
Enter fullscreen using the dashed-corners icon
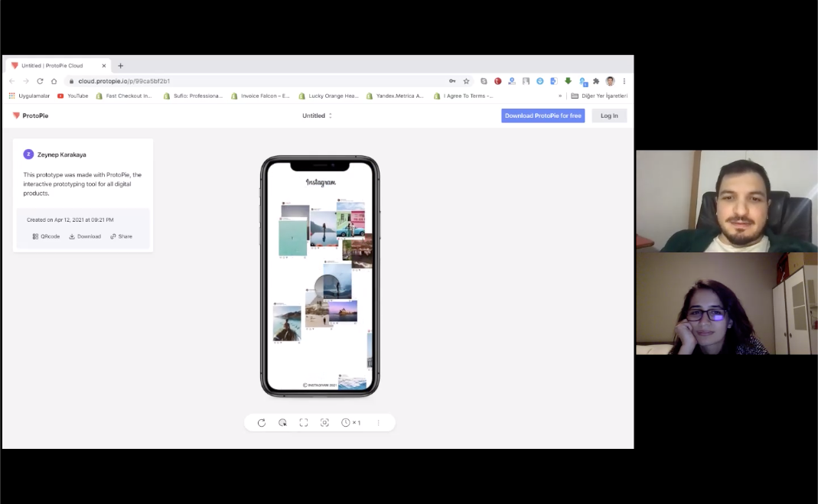point(304,423)
